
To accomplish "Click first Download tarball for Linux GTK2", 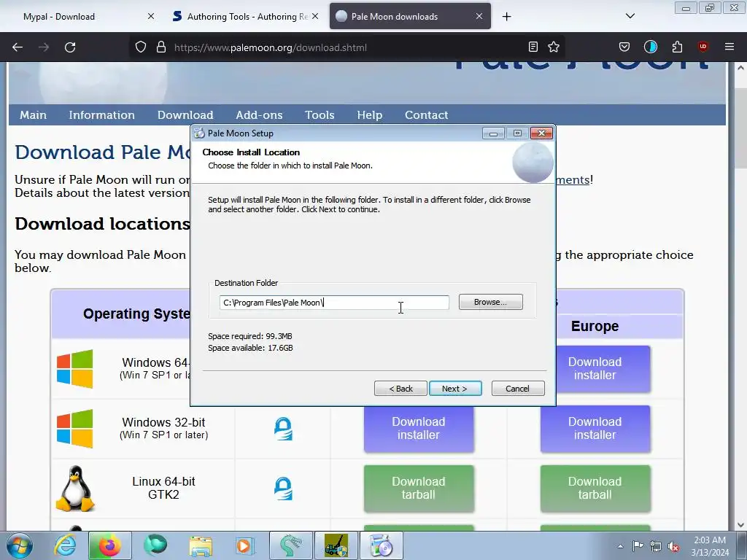I will pyautogui.click(x=419, y=488).
